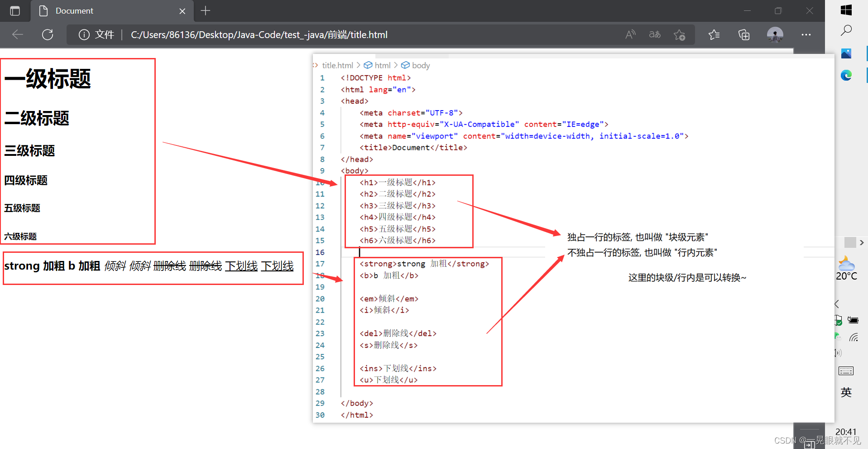Refresh the current page
868x449 pixels.
pos(48,34)
